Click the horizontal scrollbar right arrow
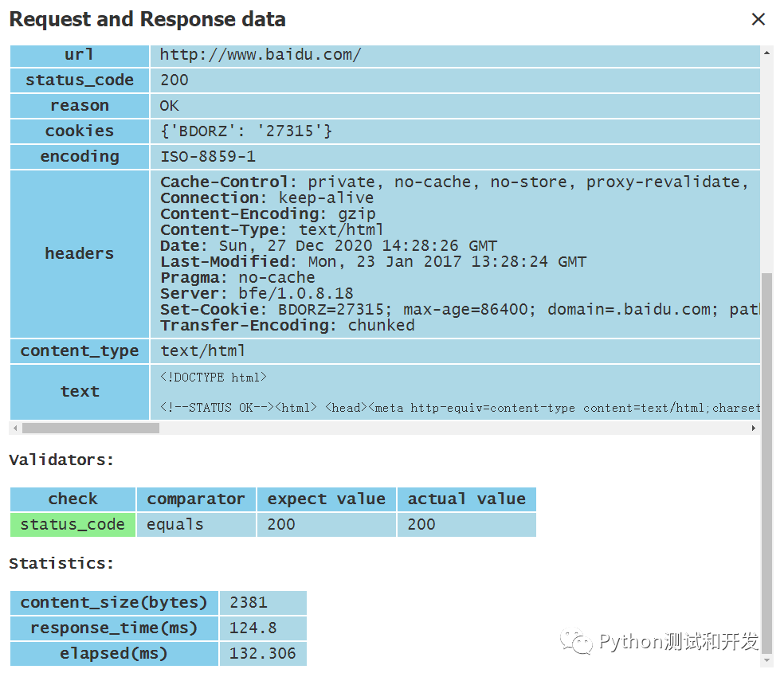 click(754, 429)
